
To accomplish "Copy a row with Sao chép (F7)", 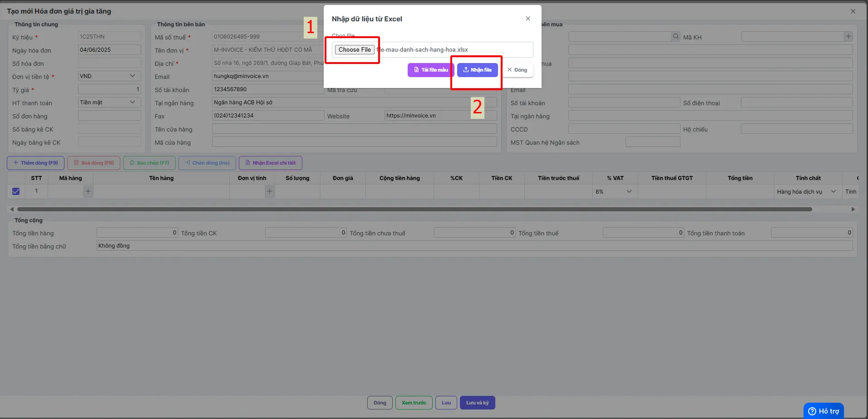I will 149,163.
